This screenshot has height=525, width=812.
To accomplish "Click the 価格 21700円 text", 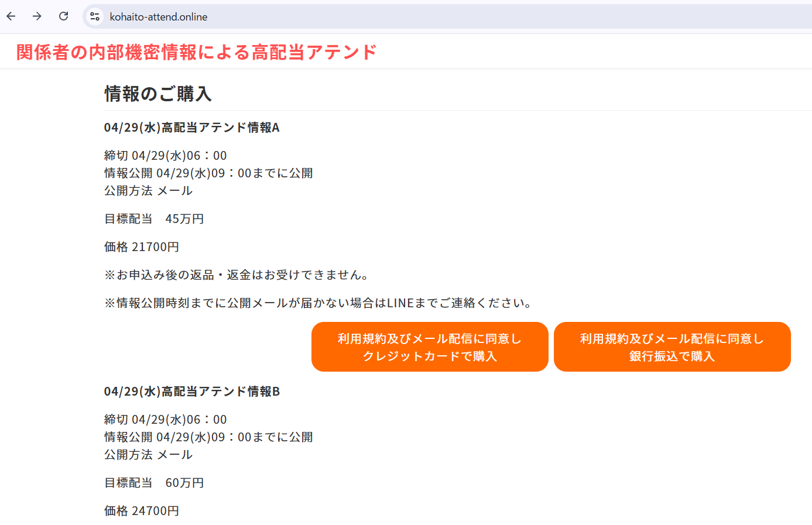I will (142, 247).
